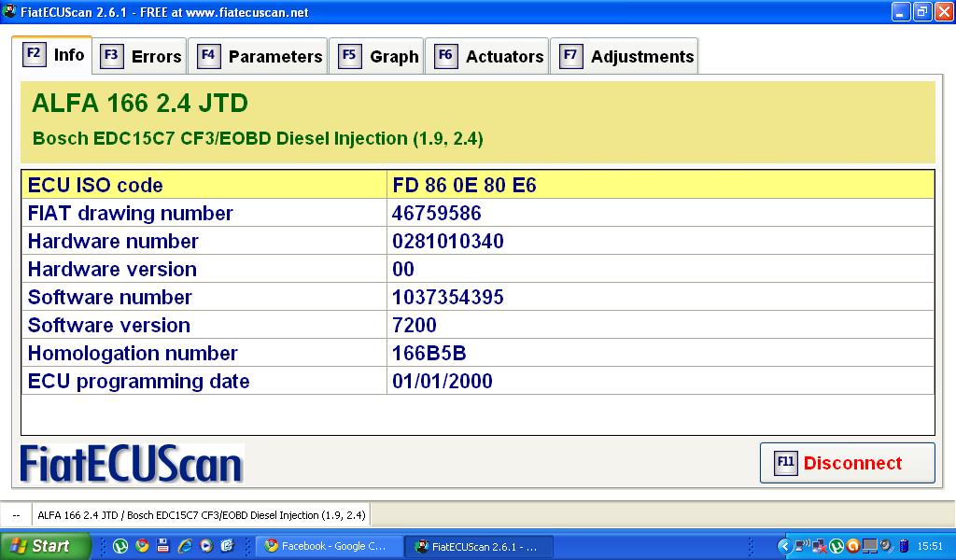Click the Software number value 1037354395

click(448, 297)
